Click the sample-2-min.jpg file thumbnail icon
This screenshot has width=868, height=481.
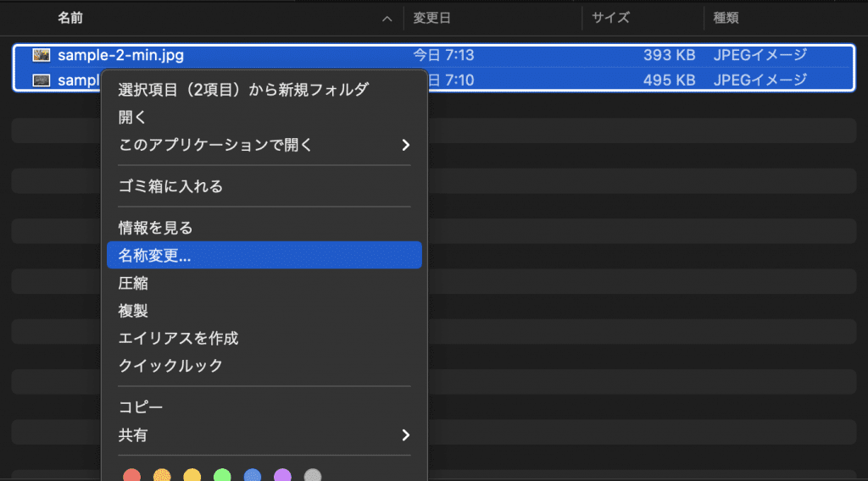tap(41, 55)
